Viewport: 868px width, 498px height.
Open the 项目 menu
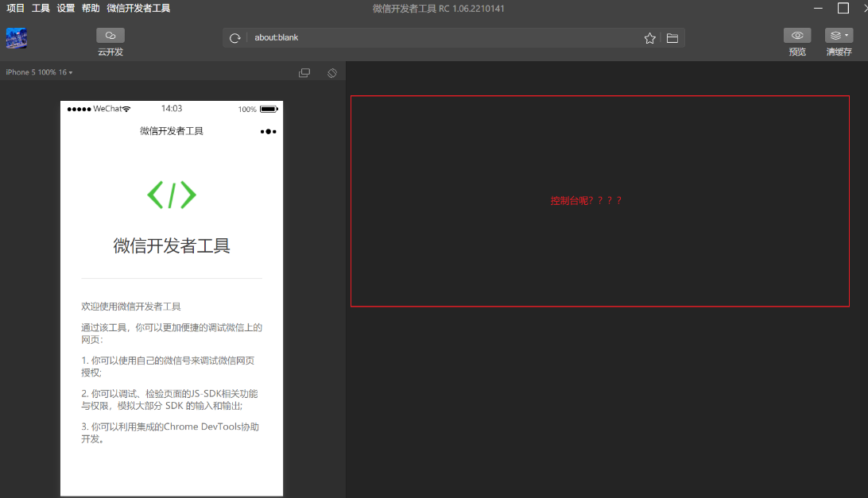16,8
